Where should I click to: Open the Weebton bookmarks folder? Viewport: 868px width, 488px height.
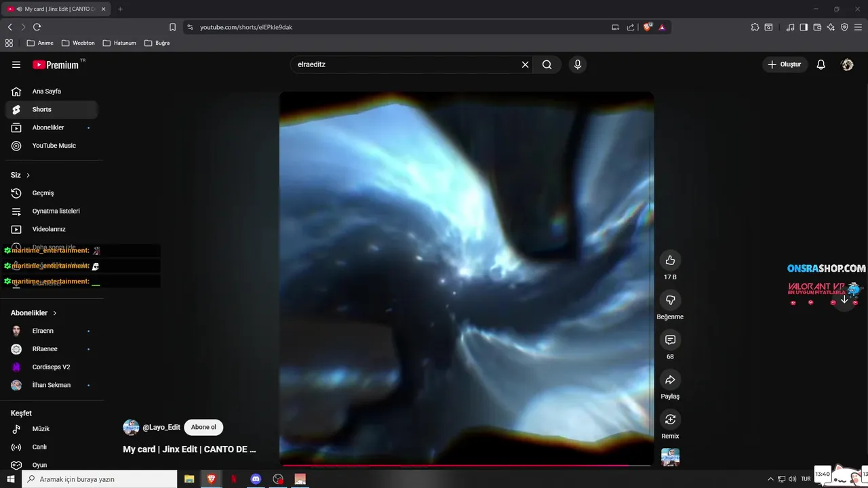click(78, 43)
